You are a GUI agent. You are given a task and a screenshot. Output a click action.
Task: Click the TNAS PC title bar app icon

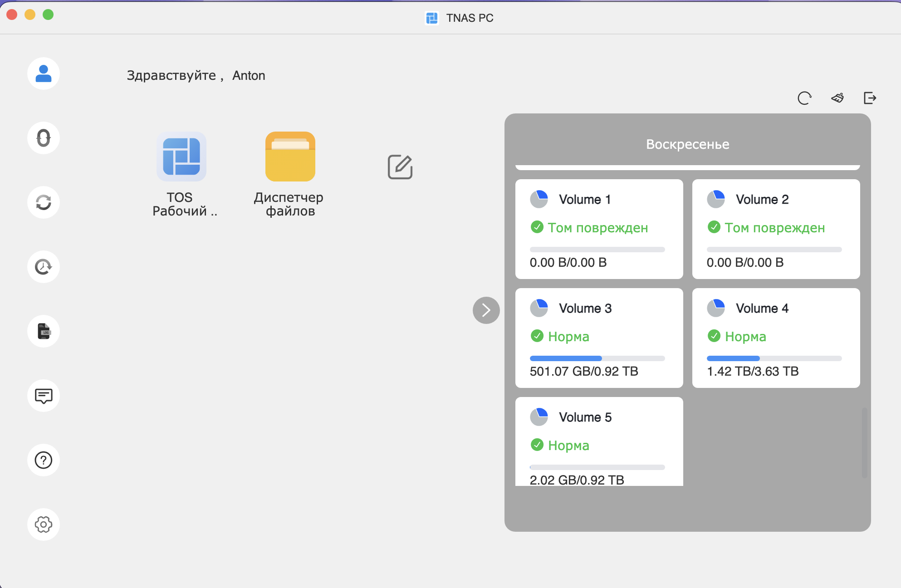(x=432, y=18)
